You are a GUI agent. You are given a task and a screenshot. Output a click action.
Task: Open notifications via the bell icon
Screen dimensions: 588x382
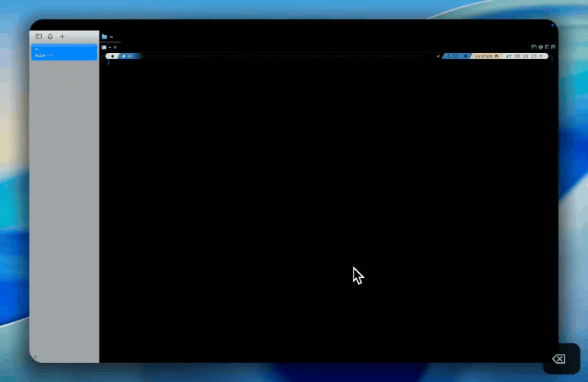pos(50,36)
